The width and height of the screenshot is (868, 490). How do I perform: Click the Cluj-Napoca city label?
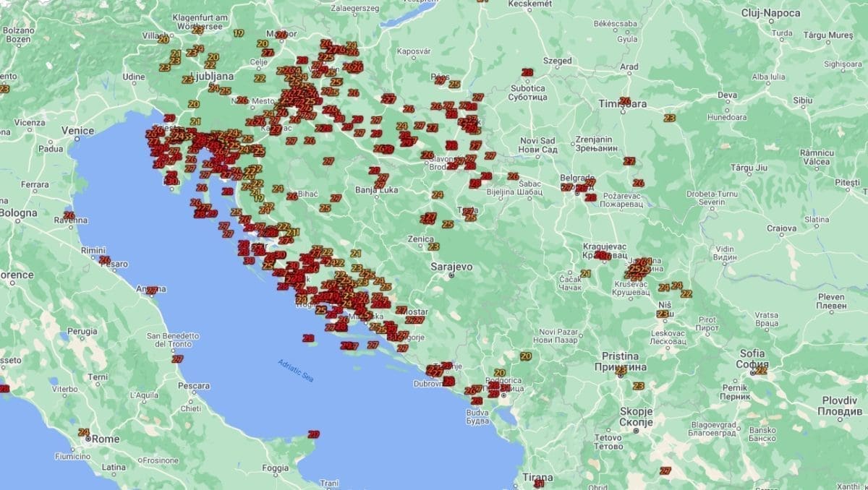771,14
